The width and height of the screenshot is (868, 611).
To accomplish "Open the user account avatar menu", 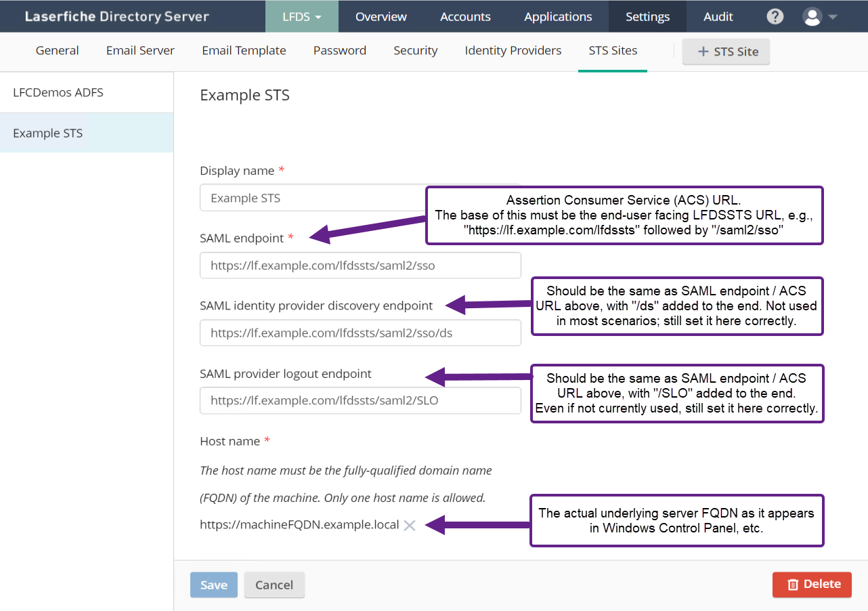I will (x=820, y=16).
